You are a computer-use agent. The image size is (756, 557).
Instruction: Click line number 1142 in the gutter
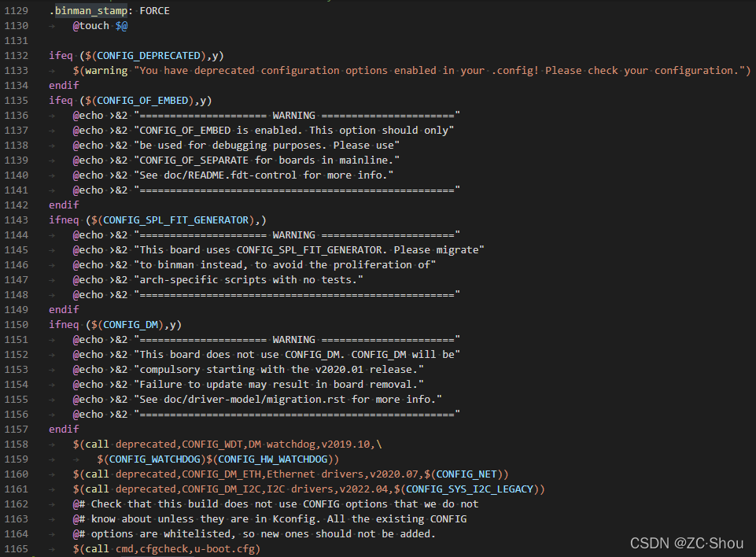(16, 205)
